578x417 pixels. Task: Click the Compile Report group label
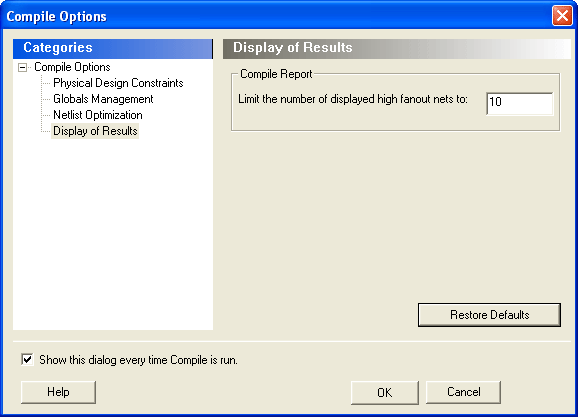tap(276, 74)
